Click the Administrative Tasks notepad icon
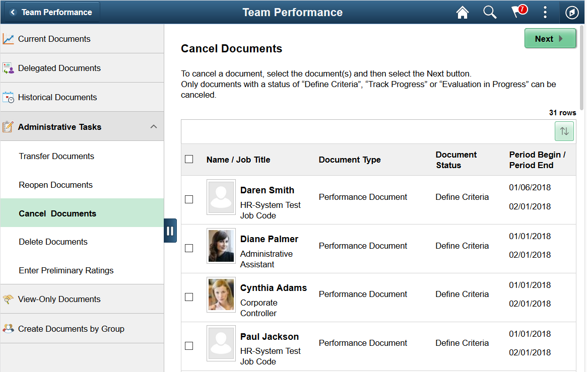This screenshot has height=372, width=588. pyautogui.click(x=8, y=127)
